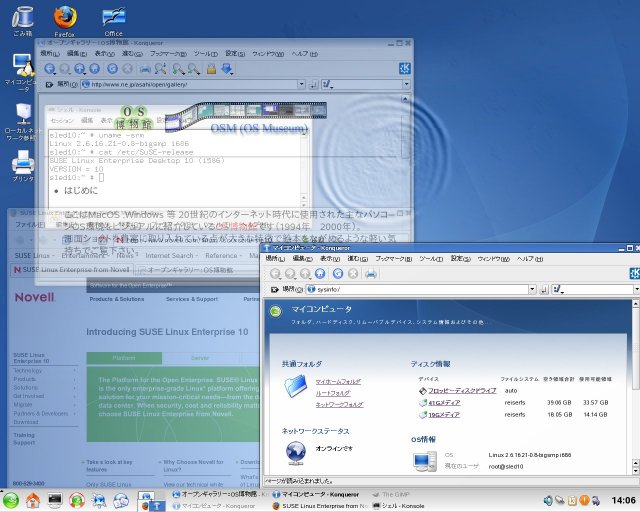Screen dimensions: 640x512
Task: Open ツール(T) menu in OS Museum Konqueror
Action: (205, 54)
